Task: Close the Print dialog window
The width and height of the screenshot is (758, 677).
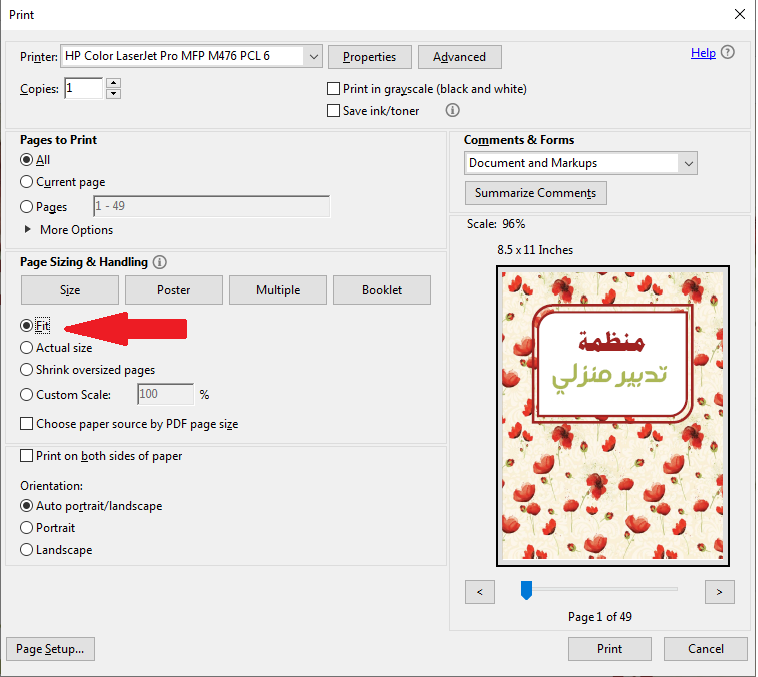Action: pos(739,15)
